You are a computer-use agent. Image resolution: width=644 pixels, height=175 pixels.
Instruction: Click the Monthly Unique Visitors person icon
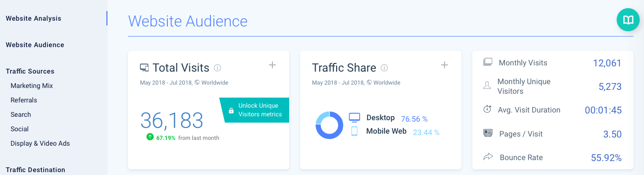487,86
